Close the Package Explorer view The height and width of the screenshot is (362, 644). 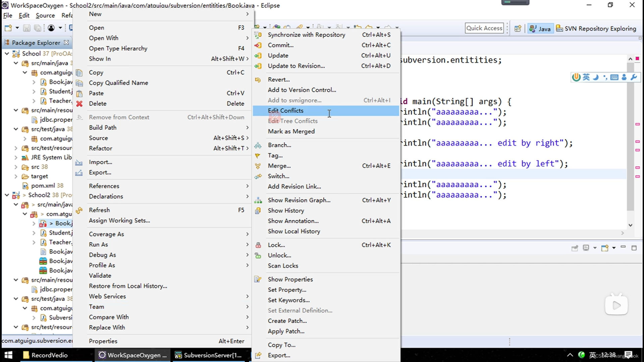66,43
